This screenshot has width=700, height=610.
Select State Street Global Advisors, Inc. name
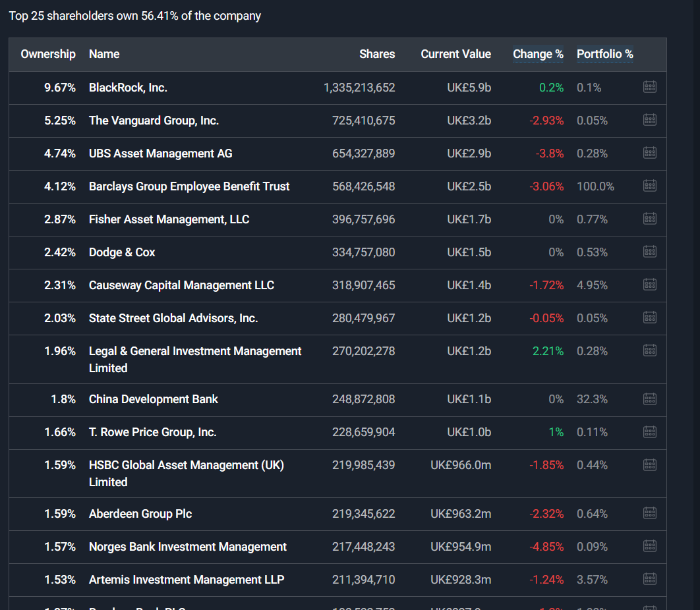click(x=173, y=318)
